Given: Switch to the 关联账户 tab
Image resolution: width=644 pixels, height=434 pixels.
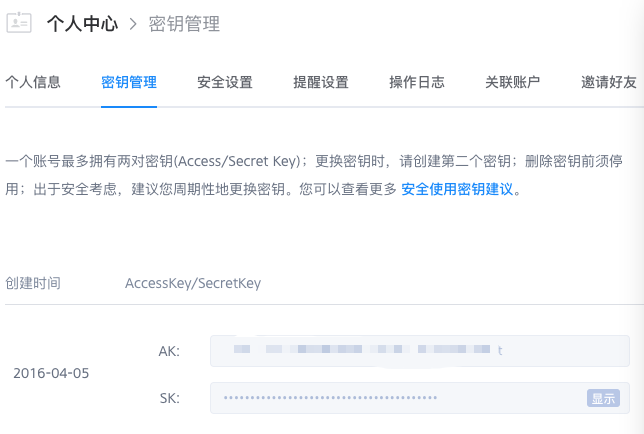Looking at the screenshot, I should click(x=513, y=82).
